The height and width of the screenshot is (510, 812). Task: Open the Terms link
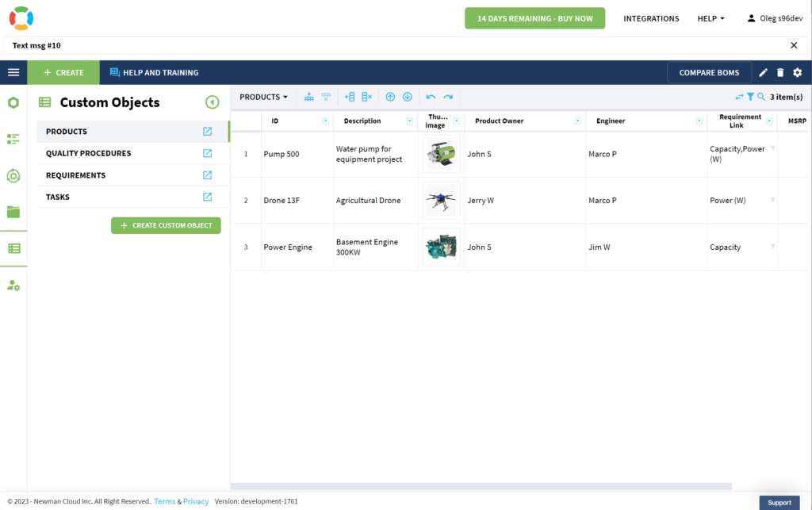[165, 501]
